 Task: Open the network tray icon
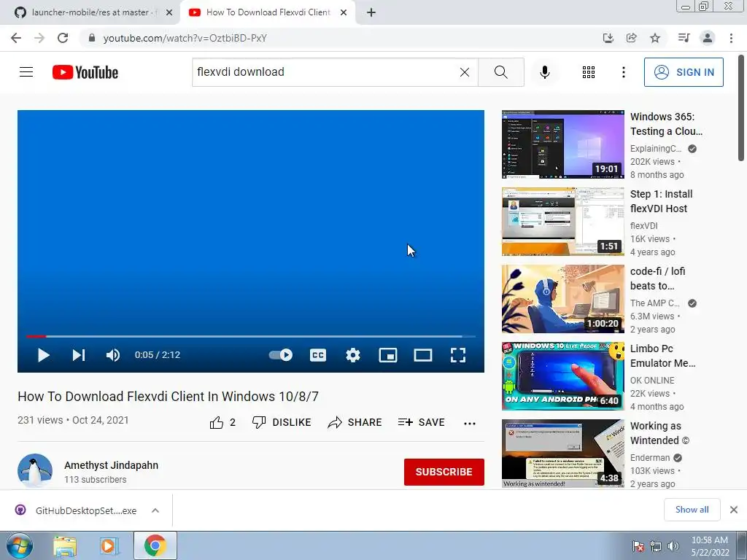point(656,547)
